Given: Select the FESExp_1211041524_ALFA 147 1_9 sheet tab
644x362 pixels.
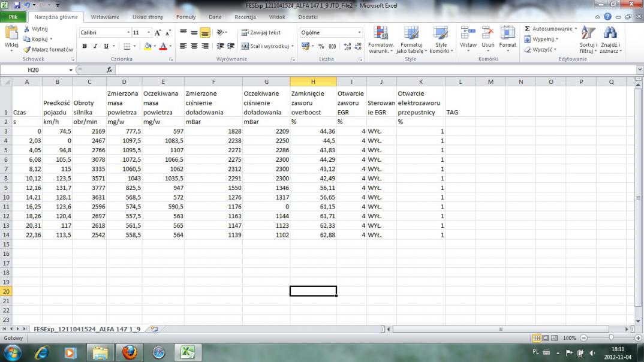Looking at the screenshot, I should pyautogui.click(x=87, y=329).
